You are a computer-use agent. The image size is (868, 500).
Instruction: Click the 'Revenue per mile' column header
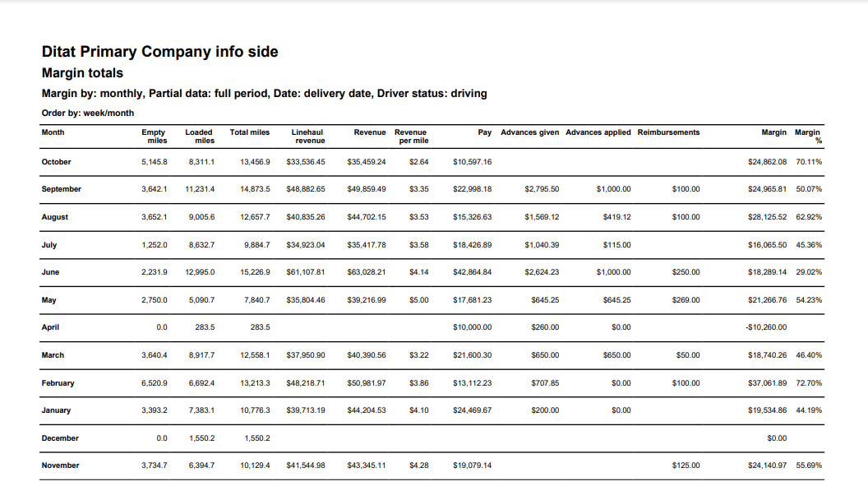point(411,137)
